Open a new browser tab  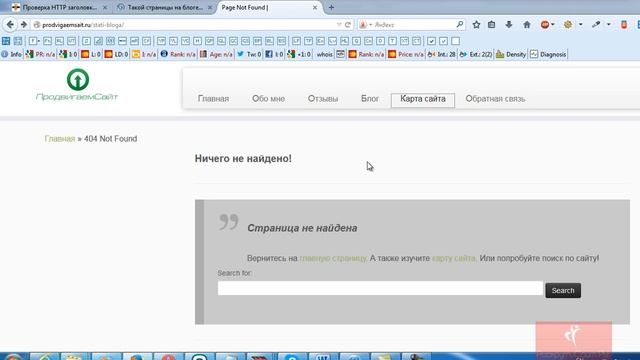pyautogui.click(x=331, y=7)
